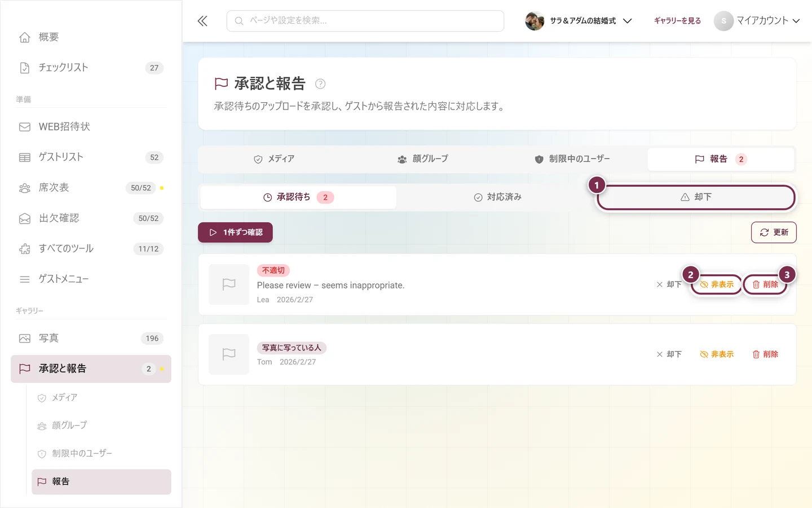Screen dimensions: 812x508
Task: Click the help question-mark icon beside 承認と報告
Action: [320, 84]
